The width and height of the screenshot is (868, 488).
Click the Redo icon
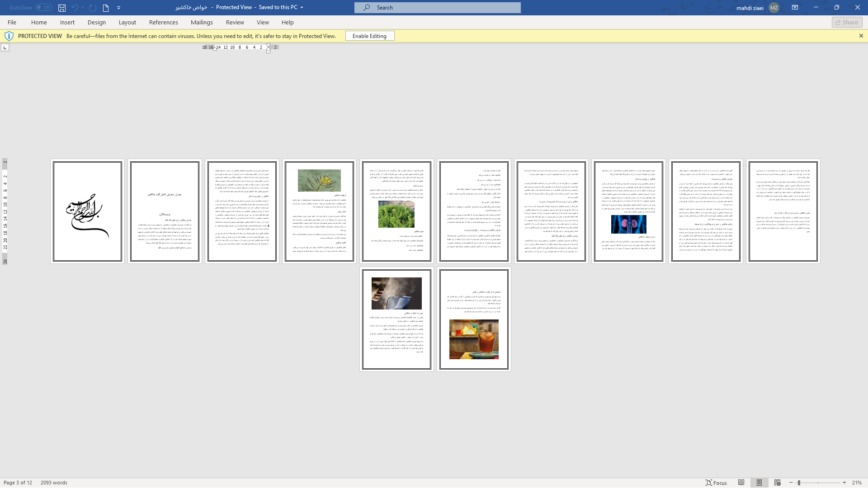93,8
